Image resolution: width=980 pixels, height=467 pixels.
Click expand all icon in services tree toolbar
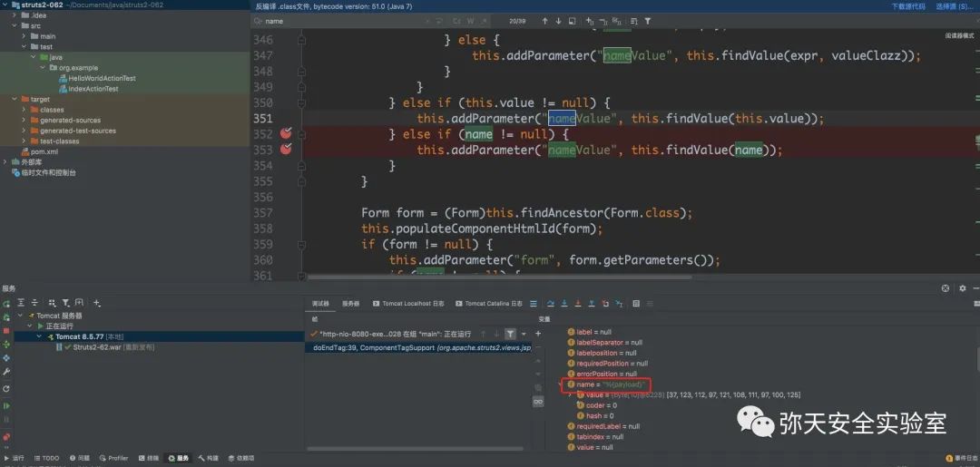(x=21, y=303)
